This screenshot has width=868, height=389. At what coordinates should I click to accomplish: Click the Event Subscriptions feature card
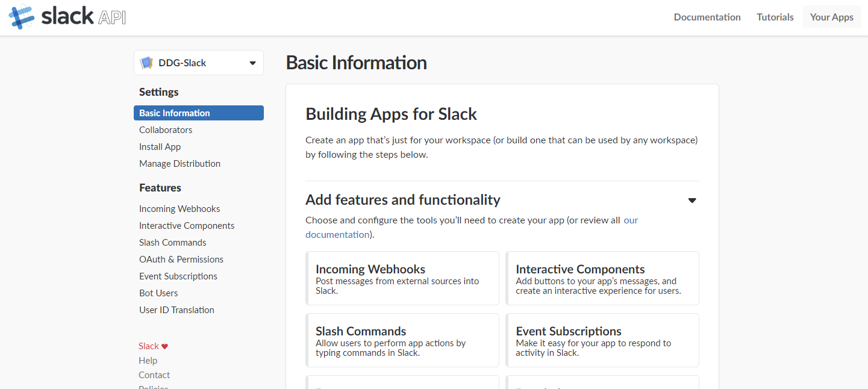602,340
